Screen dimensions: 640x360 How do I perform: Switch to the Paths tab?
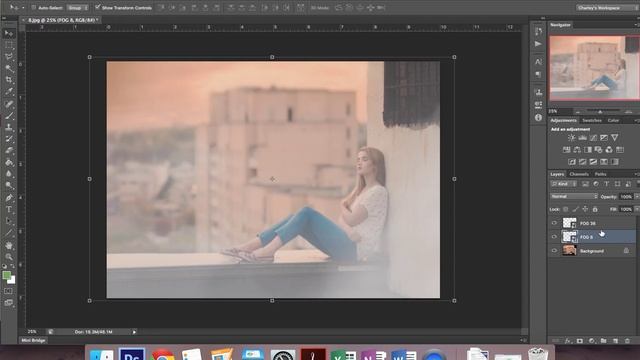click(600, 174)
